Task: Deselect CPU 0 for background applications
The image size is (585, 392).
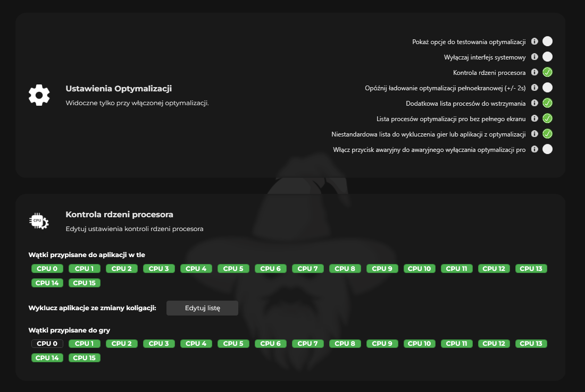Action: (x=47, y=268)
